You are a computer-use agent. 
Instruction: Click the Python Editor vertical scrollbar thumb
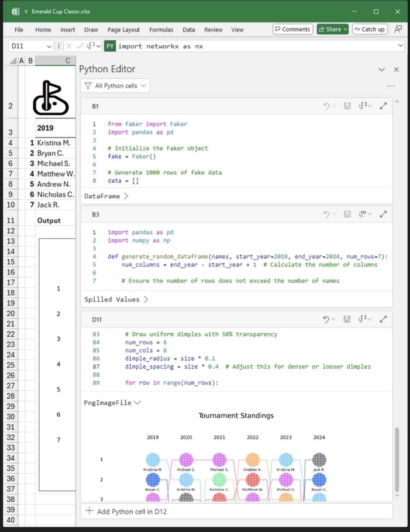397,459
